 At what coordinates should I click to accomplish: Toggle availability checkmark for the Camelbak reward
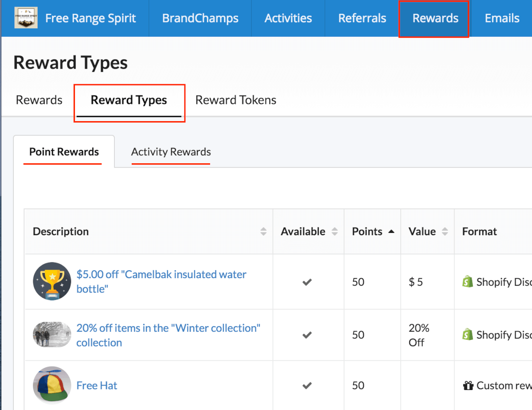[x=308, y=282]
